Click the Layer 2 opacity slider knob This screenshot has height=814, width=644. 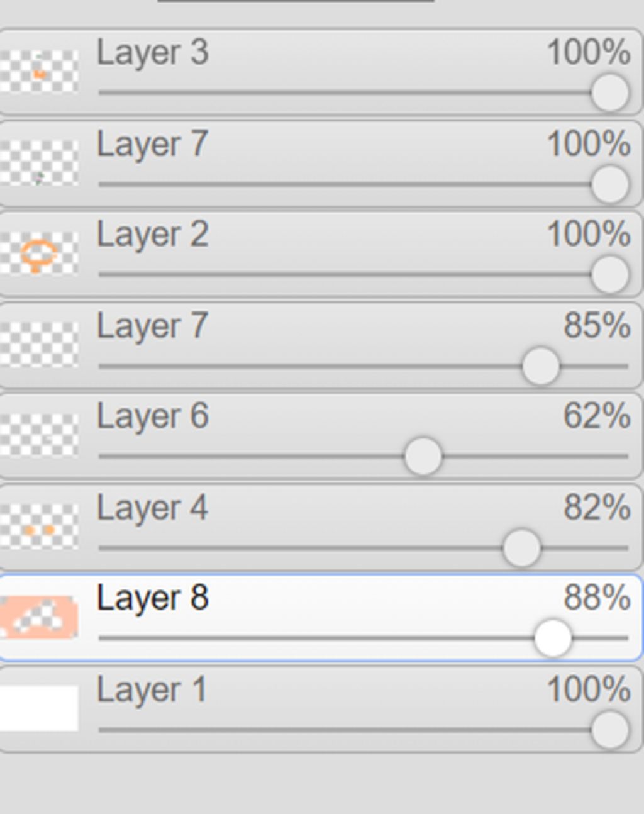point(609,275)
